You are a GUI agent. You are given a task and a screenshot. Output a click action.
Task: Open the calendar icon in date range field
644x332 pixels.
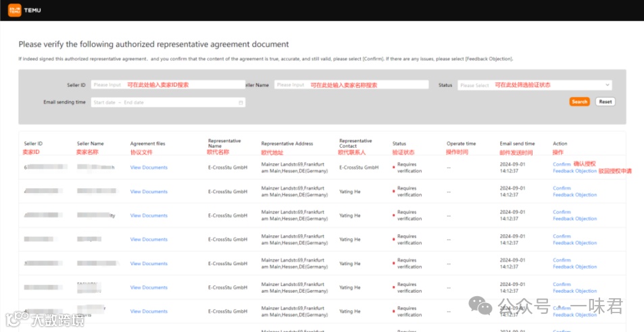(x=241, y=103)
